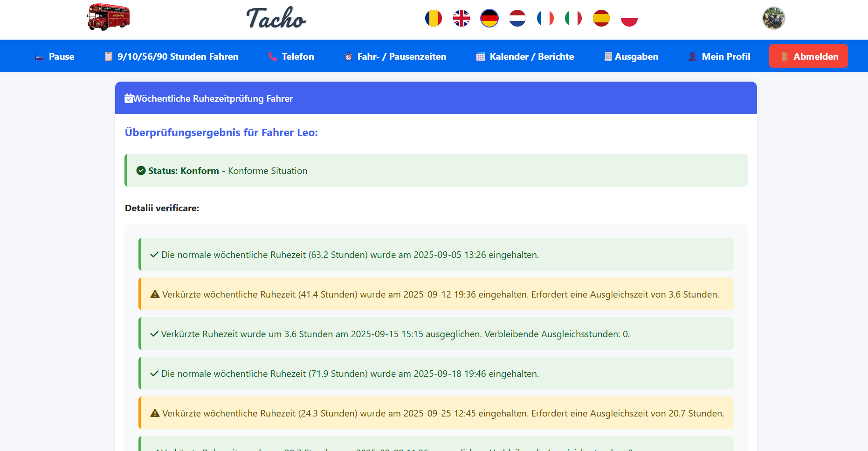Open Kalender / Berichte section
Screen dimensions: 868x451
525,56
